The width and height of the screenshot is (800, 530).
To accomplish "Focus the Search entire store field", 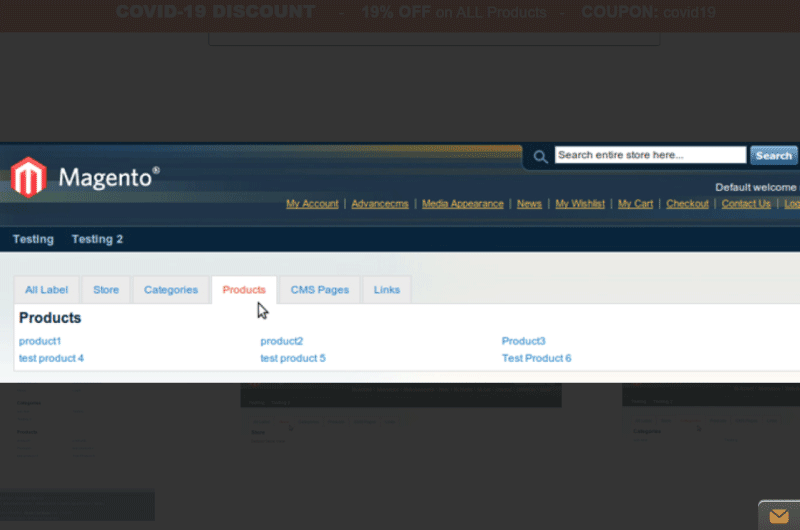I will tap(650, 155).
